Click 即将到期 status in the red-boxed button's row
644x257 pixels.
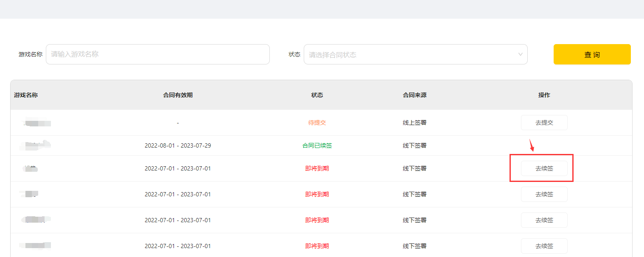point(317,168)
